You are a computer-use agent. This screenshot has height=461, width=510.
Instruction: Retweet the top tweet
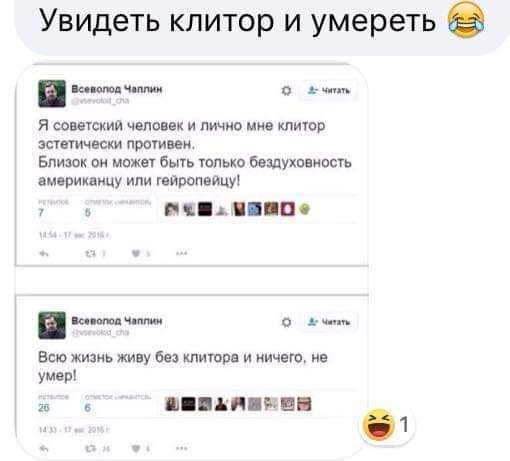coord(90,254)
